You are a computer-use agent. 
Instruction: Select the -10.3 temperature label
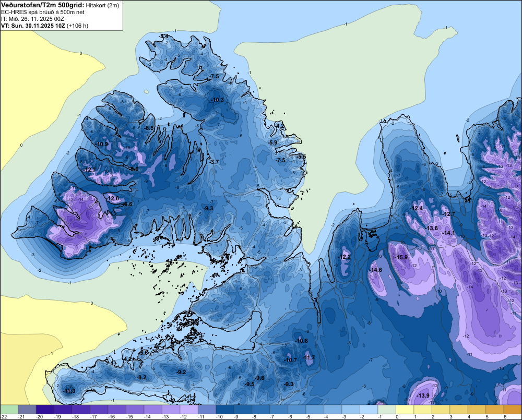(x=217, y=100)
